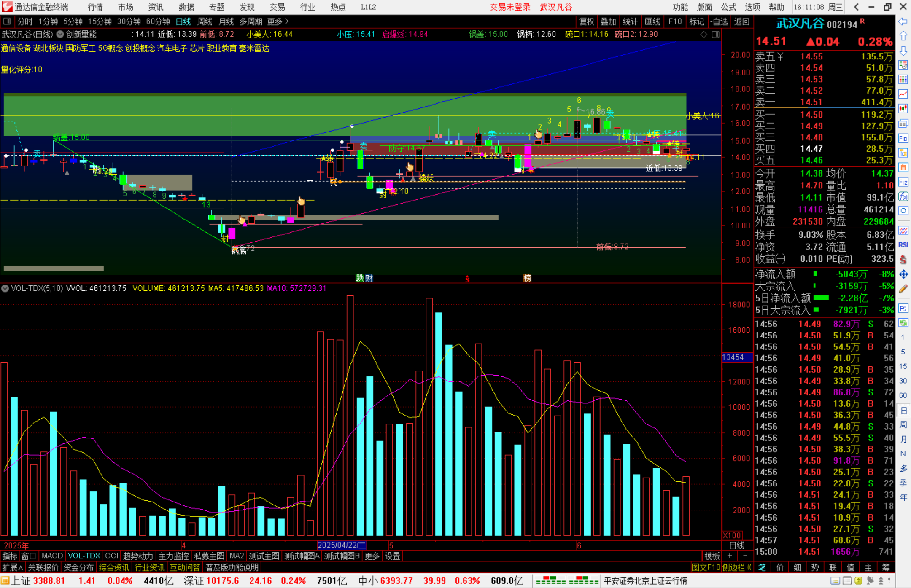This screenshot has height=588, width=911.
Task: Click the 筹 tab button at bottom right
Action: [886, 567]
